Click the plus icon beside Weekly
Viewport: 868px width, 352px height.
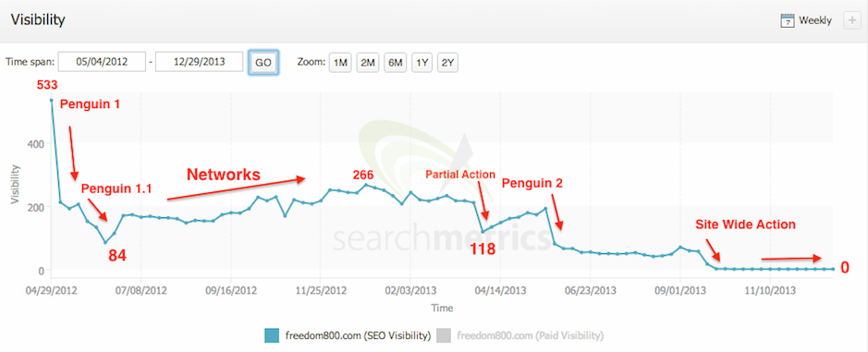(851, 21)
